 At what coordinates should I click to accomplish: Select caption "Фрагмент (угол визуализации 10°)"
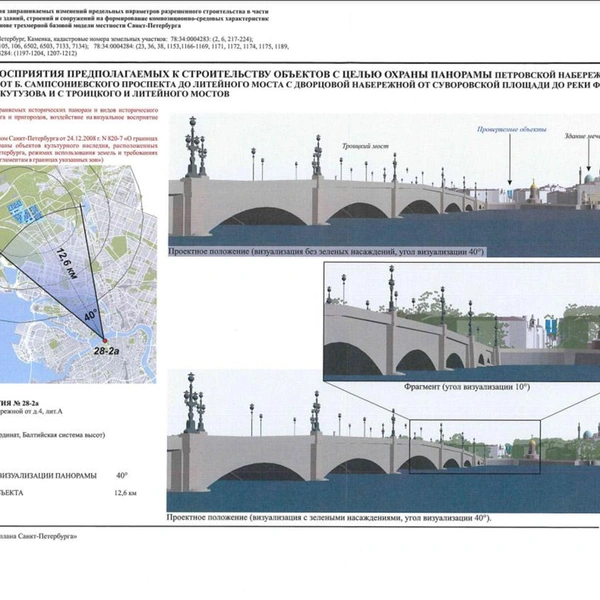tap(467, 387)
